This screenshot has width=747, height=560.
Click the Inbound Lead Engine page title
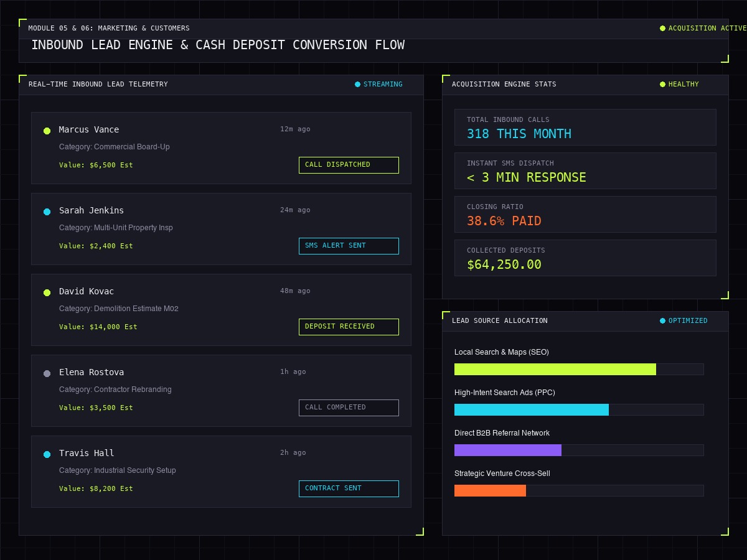pyautogui.click(x=218, y=45)
